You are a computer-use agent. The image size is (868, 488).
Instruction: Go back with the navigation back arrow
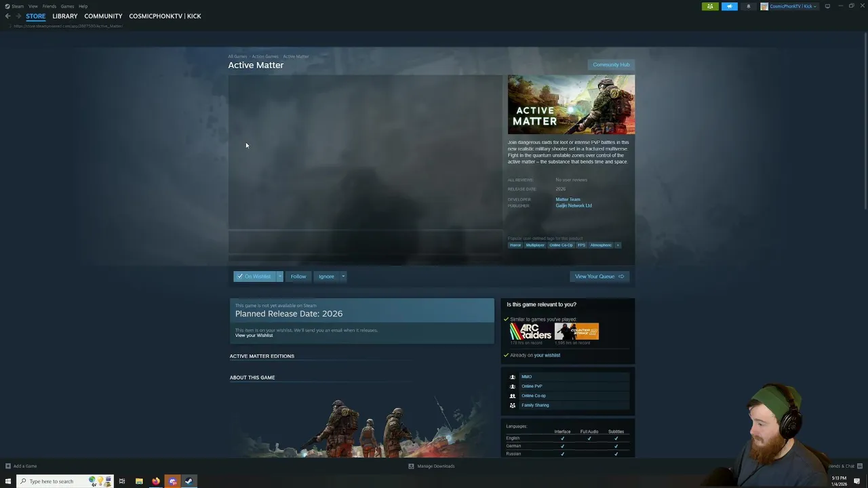click(8, 16)
